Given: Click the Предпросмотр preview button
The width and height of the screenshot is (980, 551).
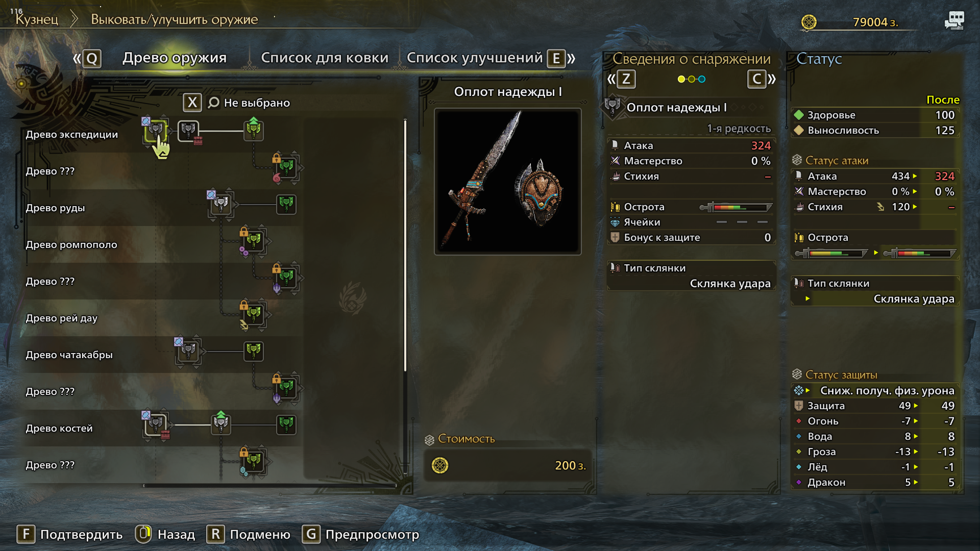Looking at the screenshot, I should coord(361,534).
